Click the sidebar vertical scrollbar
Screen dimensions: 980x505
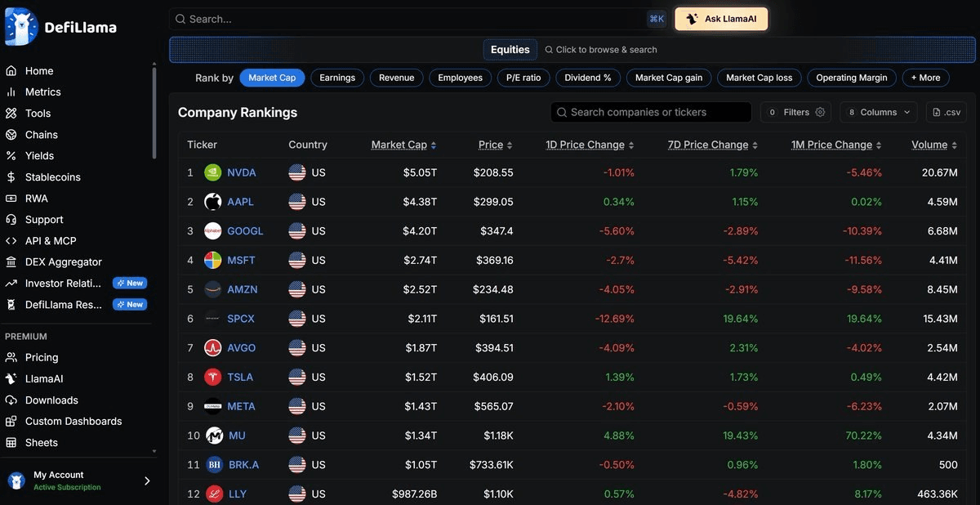(154, 112)
